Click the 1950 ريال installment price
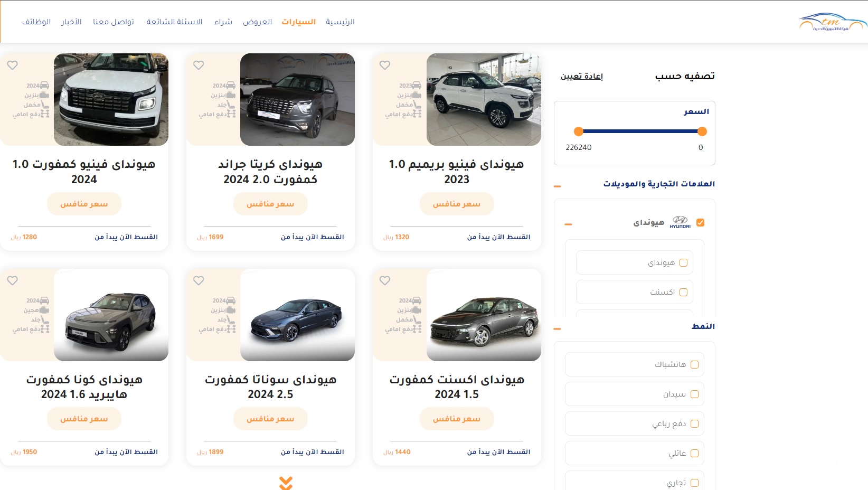The width and height of the screenshot is (868, 490). click(24, 452)
